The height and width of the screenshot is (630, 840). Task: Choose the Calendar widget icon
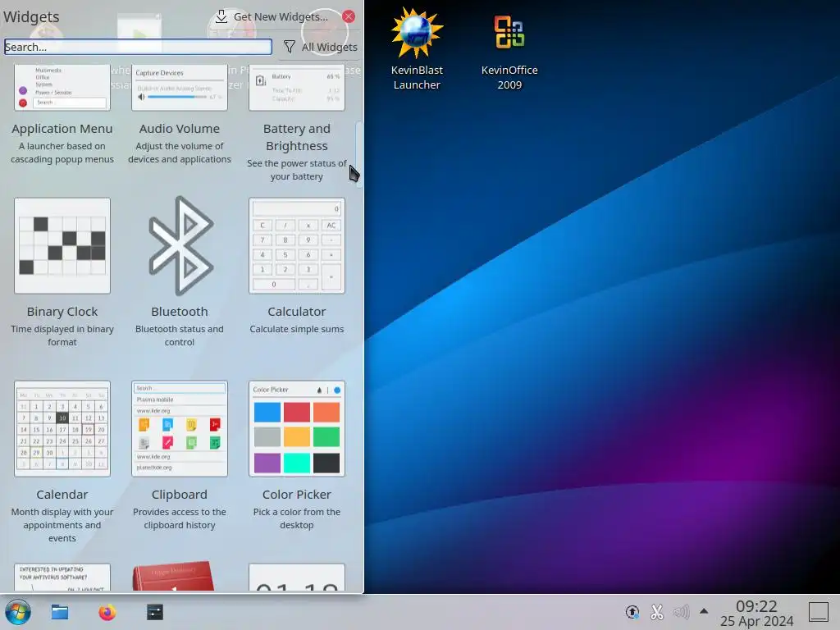coord(62,428)
